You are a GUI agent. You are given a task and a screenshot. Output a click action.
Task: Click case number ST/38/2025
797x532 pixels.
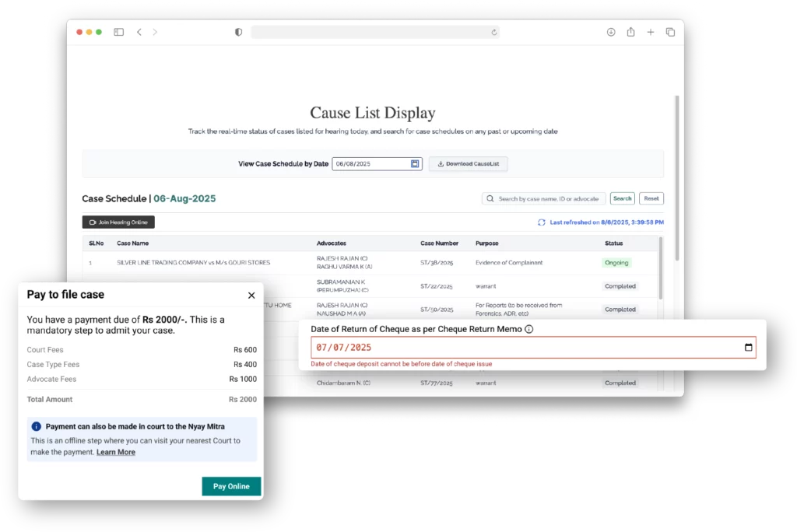[437, 263]
